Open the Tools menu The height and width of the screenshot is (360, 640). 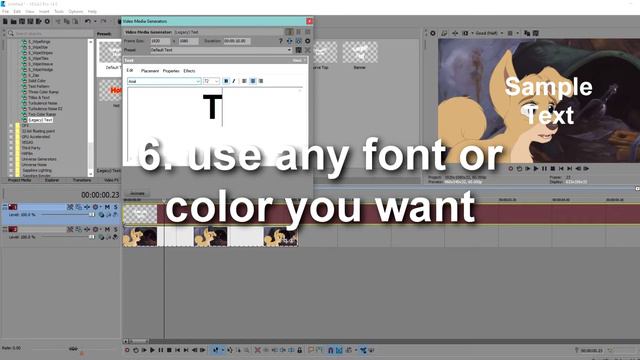coord(59,11)
